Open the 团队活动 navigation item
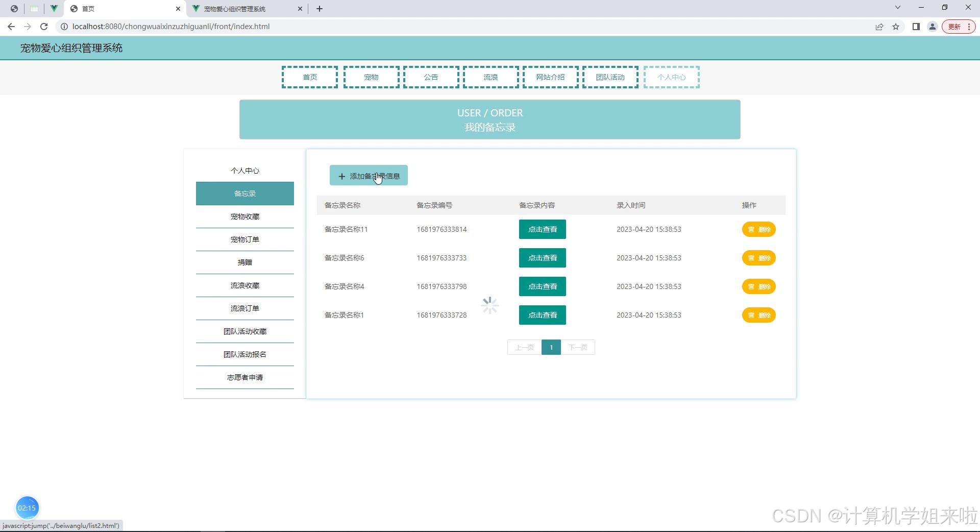 pyautogui.click(x=610, y=77)
